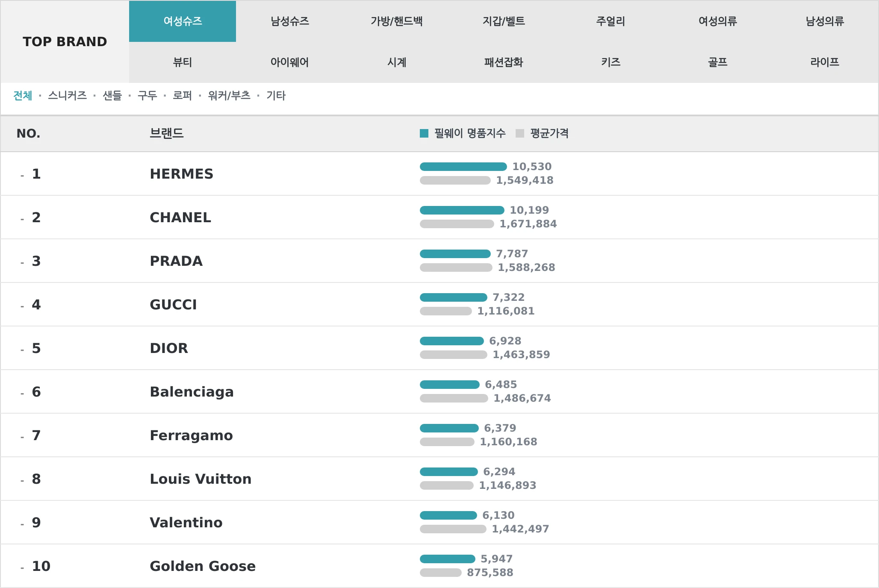This screenshot has height=588, width=879.
Task: Click rank number 10 in the list
Action: click(x=41, y=566)
